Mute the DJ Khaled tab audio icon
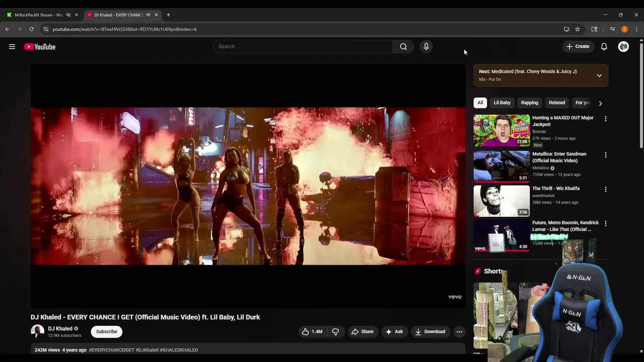This screenshot has height=362, width=644. pyautogui.click(x=148, y=15)
